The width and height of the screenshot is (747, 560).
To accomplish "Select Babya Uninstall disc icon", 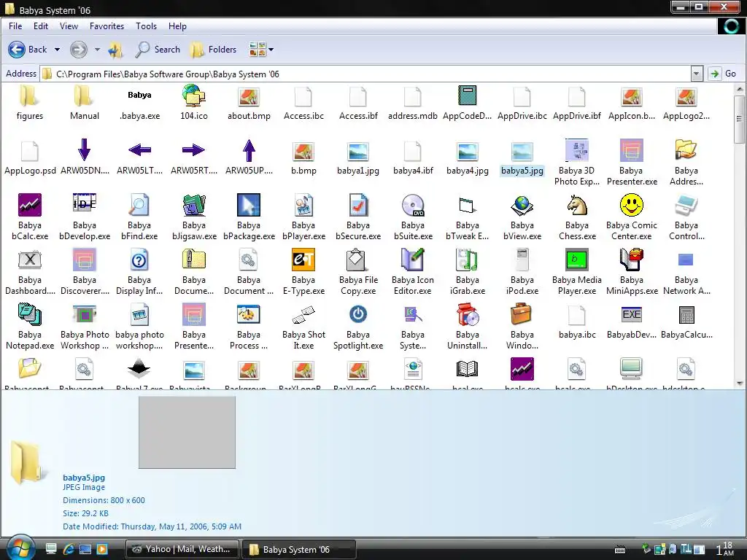I will point(468,315).
